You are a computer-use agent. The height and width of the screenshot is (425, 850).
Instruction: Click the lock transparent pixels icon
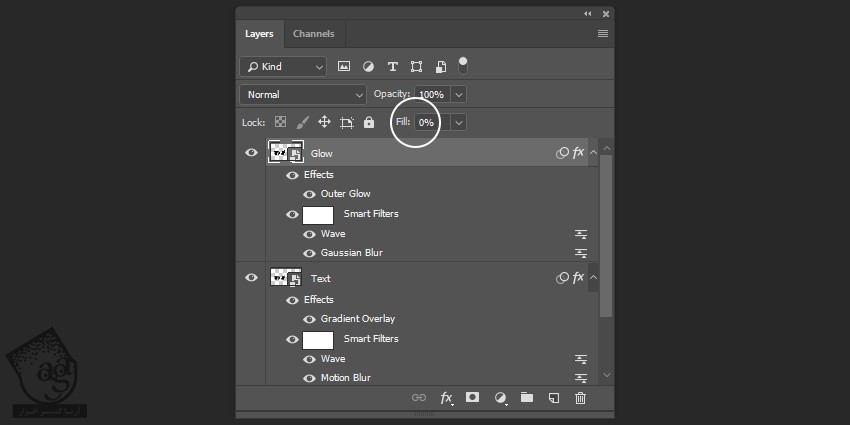tap(280, 122)
